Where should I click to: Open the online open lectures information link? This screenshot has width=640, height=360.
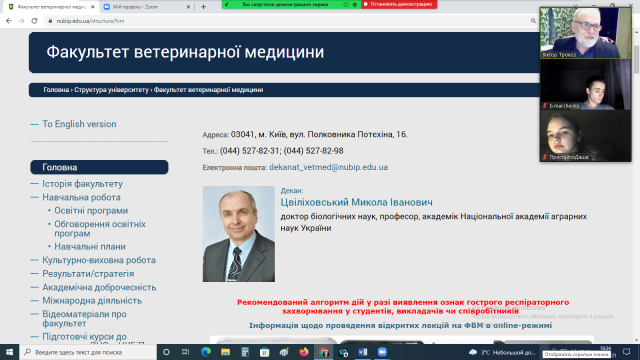(x=400, y=326)
